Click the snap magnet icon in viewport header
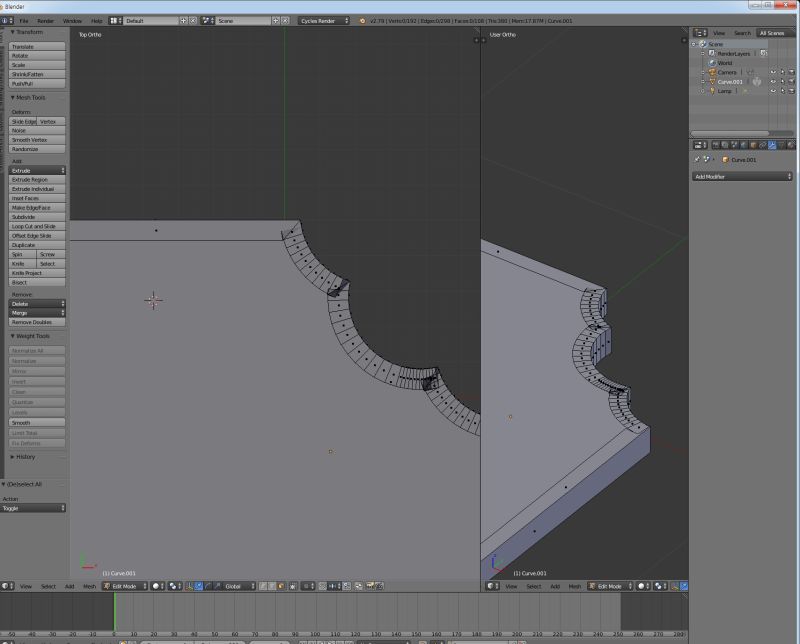The height and width of the screenshot is (644, 800). (x=324, y=587)
